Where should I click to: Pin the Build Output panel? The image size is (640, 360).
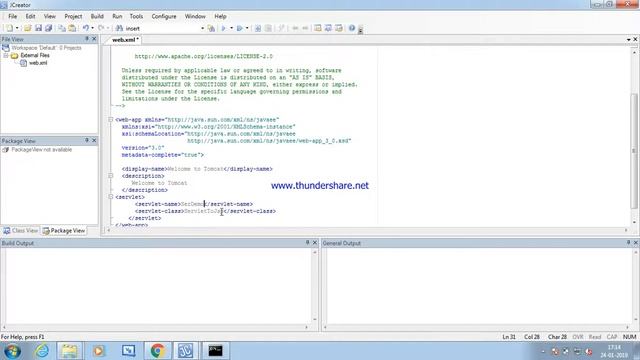[307, 242]
